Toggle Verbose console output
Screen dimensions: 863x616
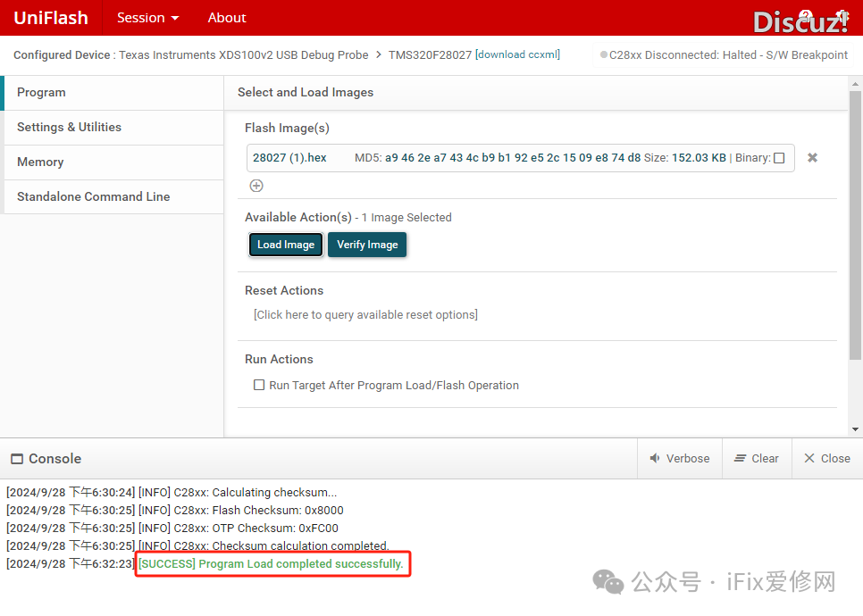[679, 459]
